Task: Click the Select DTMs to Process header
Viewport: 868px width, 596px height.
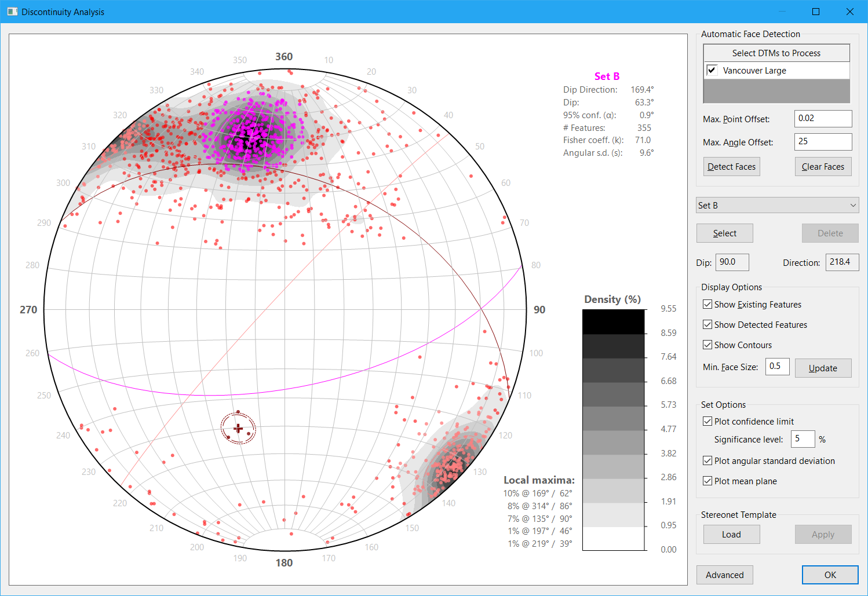Action: point(776,53)
